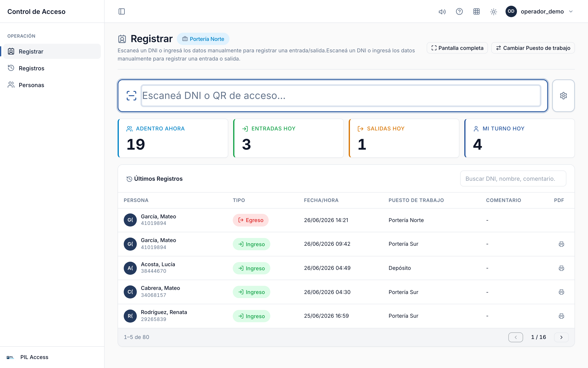588x368 pixels.
Task: Click Ingreso badge for Rodríguez, Renata
Action: [252, 316]
